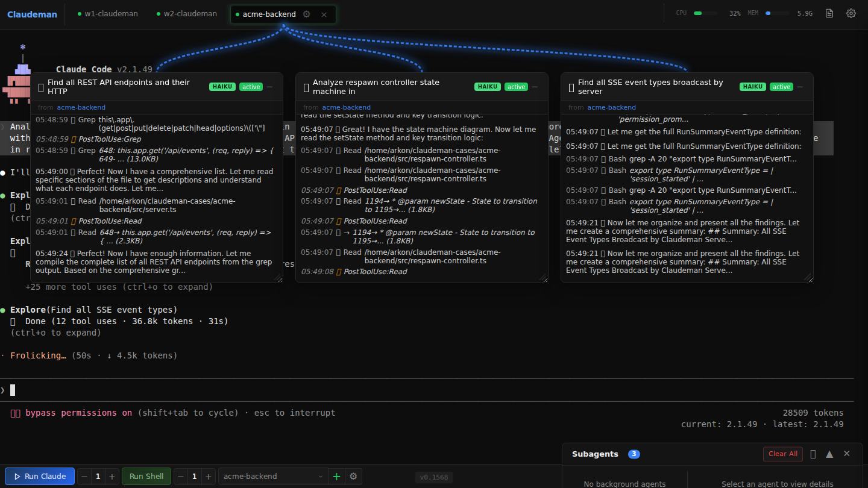Click '+25 more tool uses' expand text
The width and height of the screenshot is (868, 488).
click(119, 287)
